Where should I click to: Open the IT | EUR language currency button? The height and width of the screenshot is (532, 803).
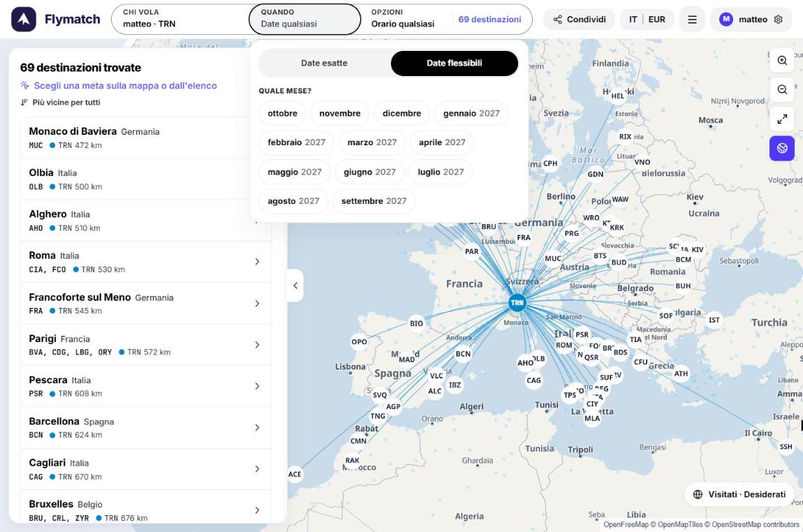pyautogui.click(x=647, y=20)
